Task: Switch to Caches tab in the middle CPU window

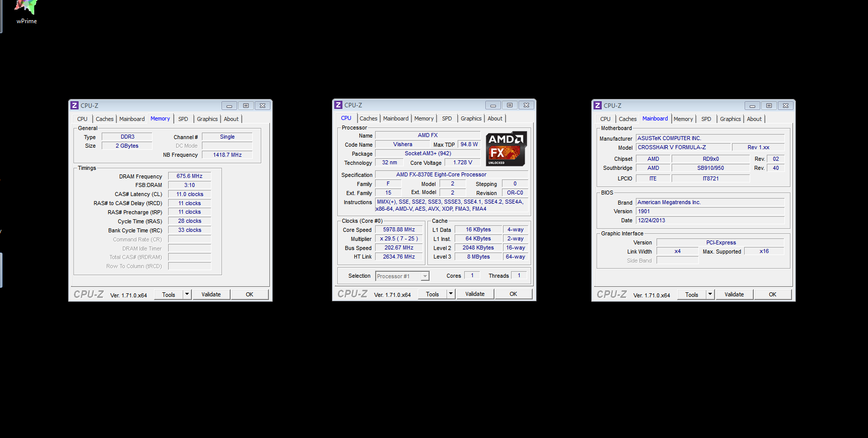Action: (x=369, y=118)
